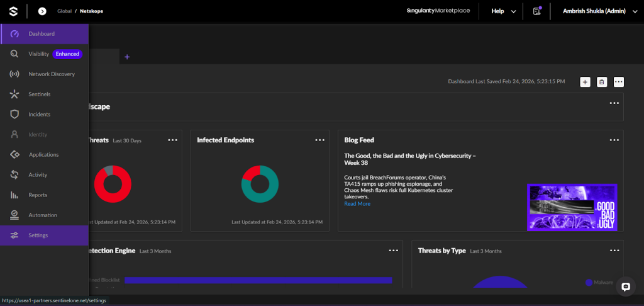Click the Good Bad Ugly blog thumbnail
Image resolution: width=644 pixels, height=306 pixels.
pos(572,207)
